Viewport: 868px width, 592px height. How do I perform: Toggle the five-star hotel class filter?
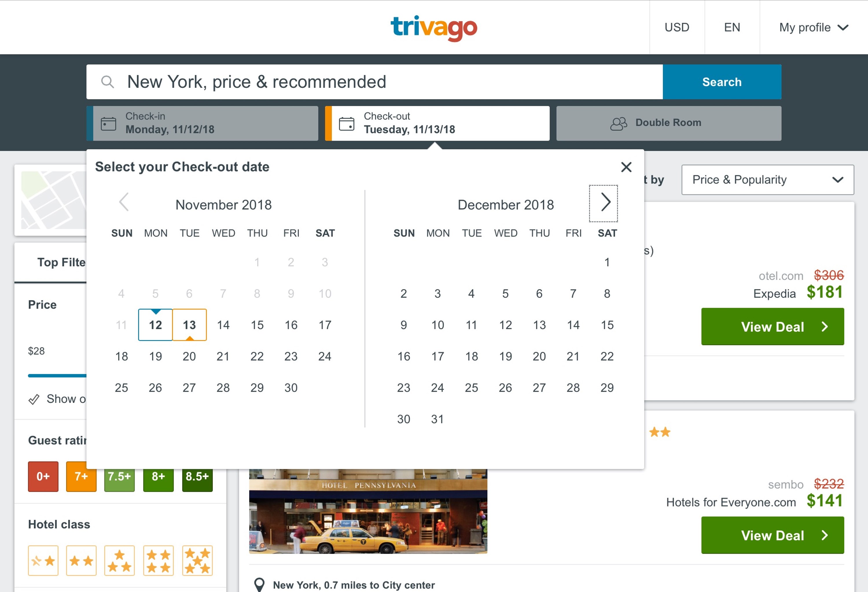197,561
